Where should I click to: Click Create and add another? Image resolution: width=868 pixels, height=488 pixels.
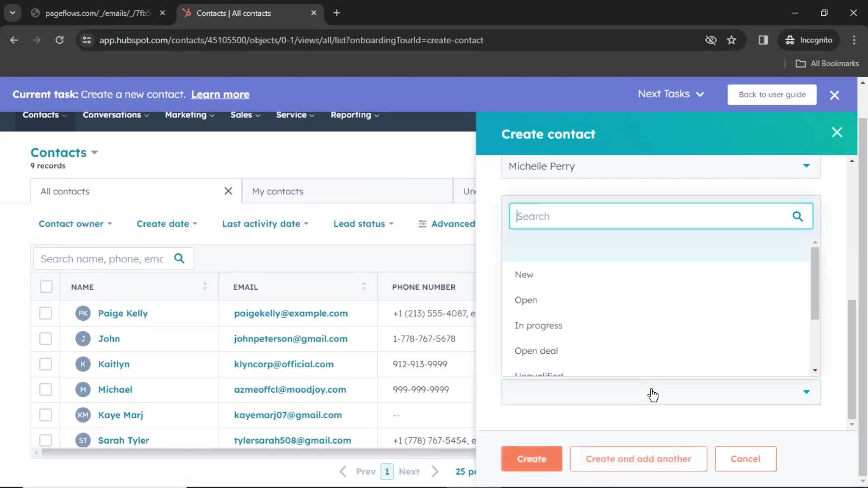point(638,459)
